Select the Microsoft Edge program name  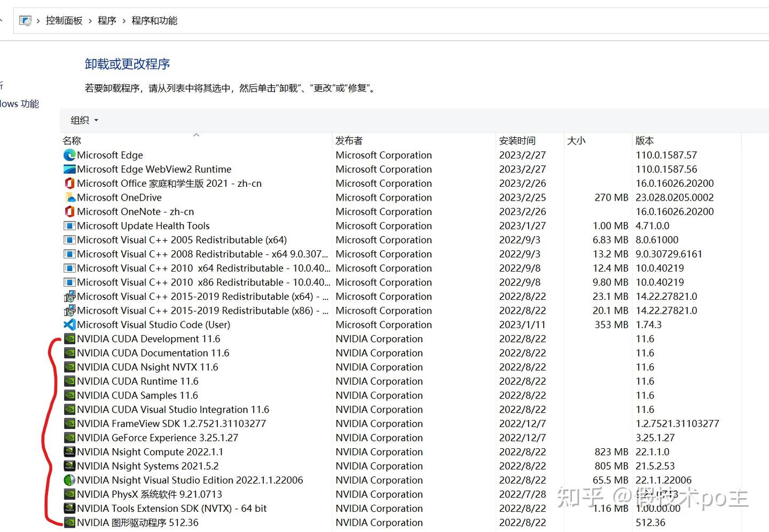110,155
